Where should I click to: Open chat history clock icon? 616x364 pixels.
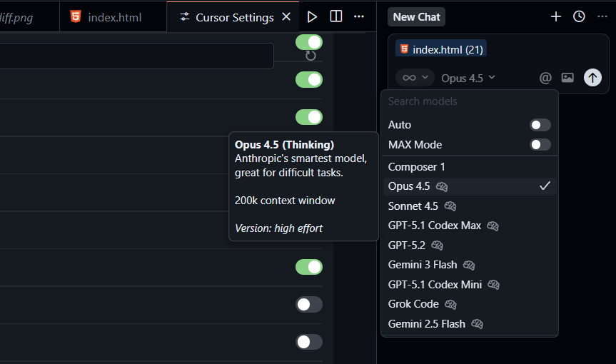tap(579, 16)
